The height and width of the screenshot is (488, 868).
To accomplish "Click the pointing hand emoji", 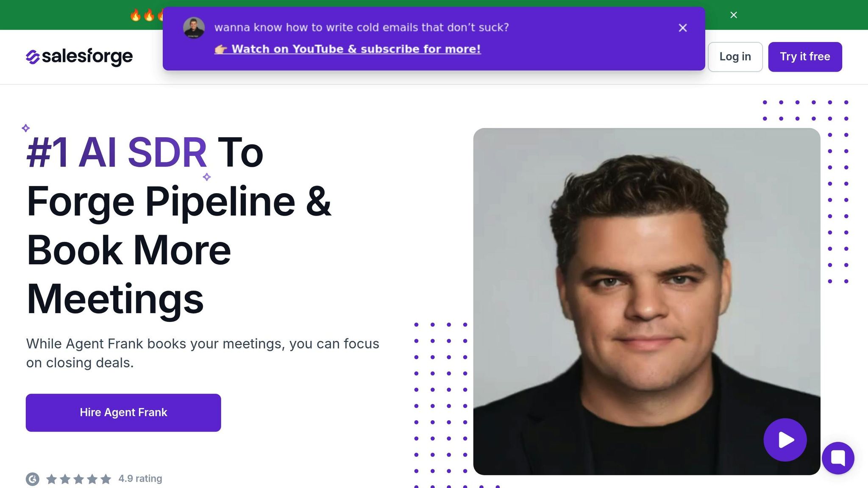I will point(221,49).
